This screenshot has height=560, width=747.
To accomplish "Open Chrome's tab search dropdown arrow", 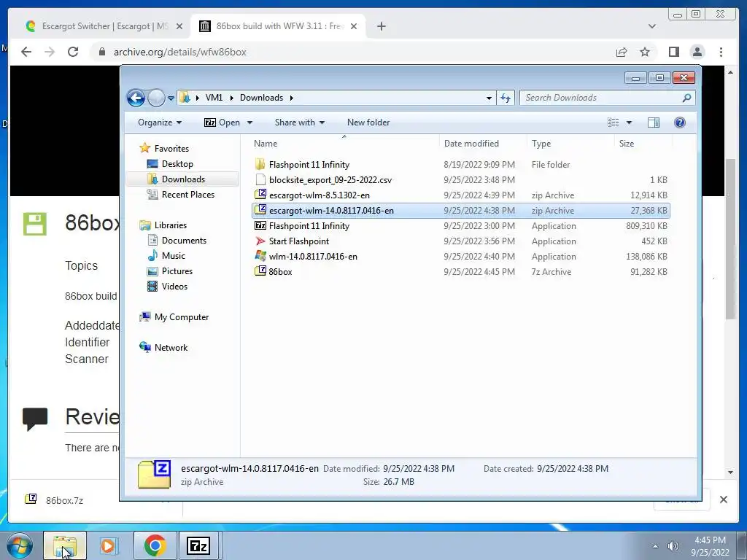I will click(651, 26).
